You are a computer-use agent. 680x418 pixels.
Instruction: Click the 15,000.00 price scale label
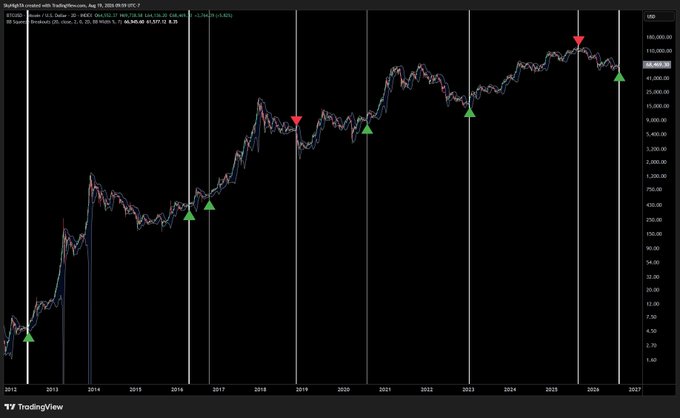659,106
